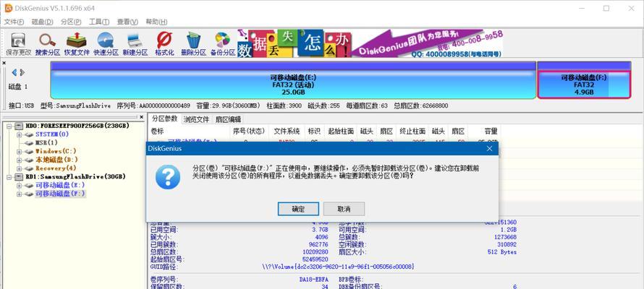Expand the 可移动磁盘(F:) tree node
This screenshot has height=289, width=644.
pos(19,194)
